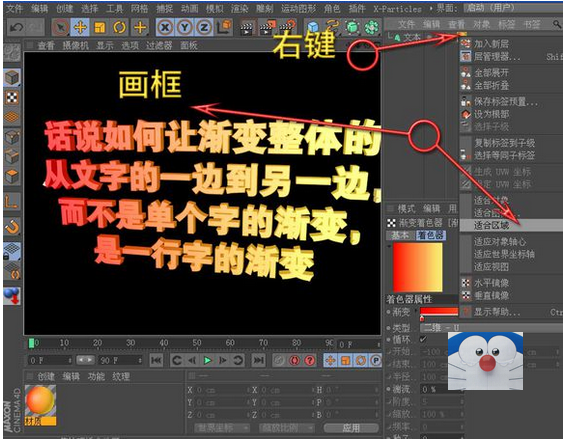573x440 pixels.
Task: Open render settings clapperboard with gear
Action: pos(287,28)
